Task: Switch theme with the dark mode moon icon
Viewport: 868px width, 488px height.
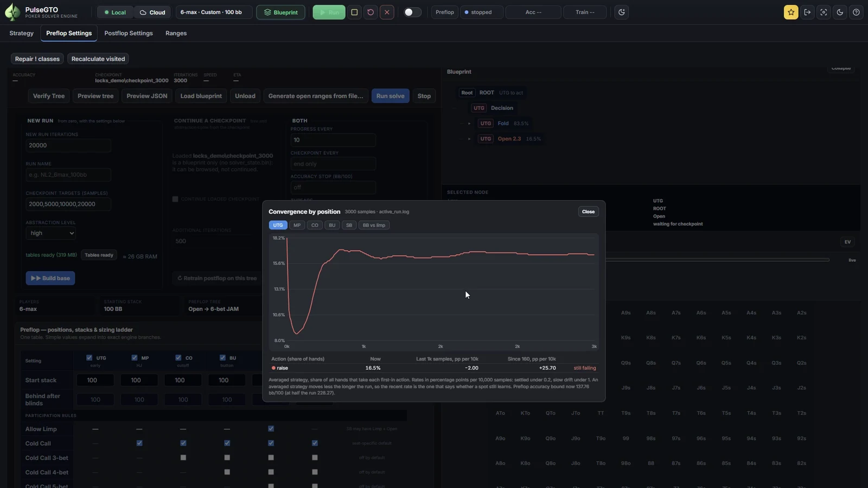Action: click(840, 12)
